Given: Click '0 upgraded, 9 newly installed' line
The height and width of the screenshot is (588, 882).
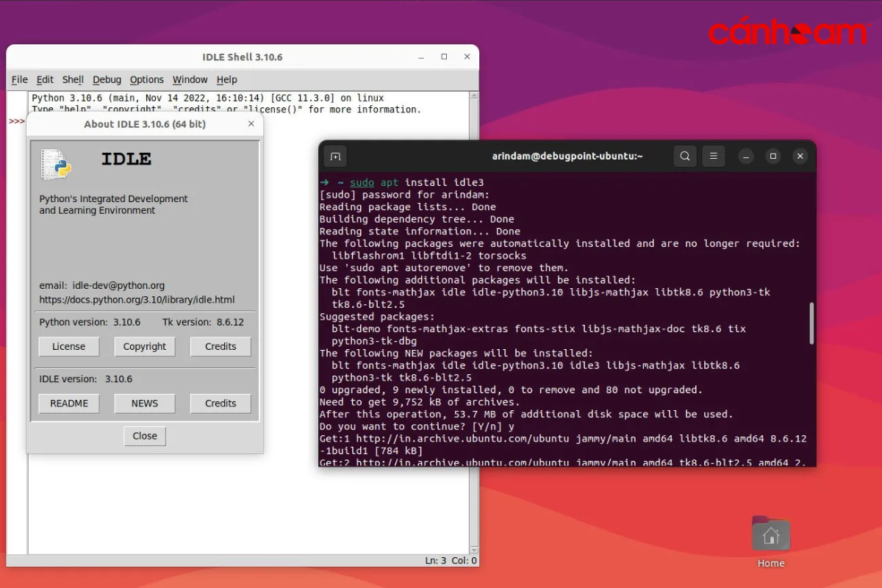Looking at the screenshot, I should pos(511,390).
